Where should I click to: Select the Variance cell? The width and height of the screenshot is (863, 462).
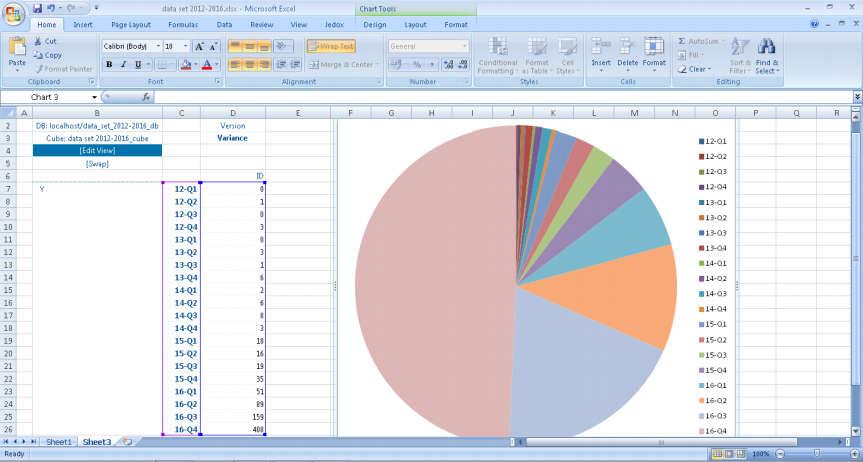pyautogui.click(x=233, y=138)
